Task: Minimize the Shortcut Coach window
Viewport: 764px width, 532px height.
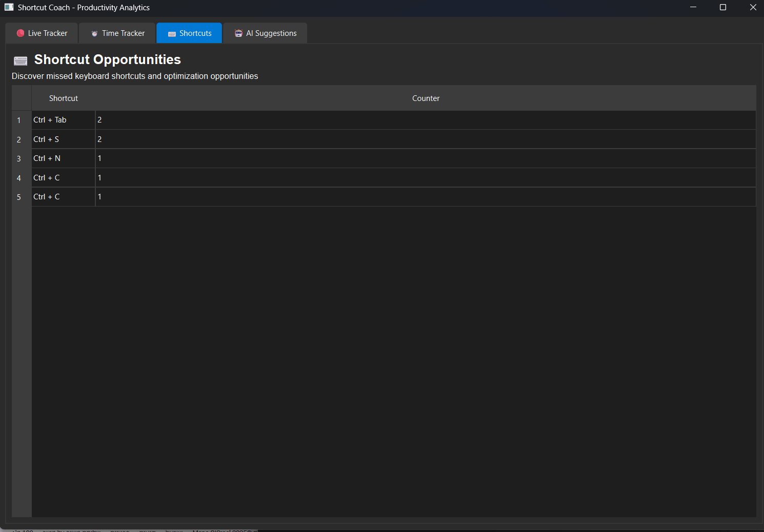Action: click(693, 7)
